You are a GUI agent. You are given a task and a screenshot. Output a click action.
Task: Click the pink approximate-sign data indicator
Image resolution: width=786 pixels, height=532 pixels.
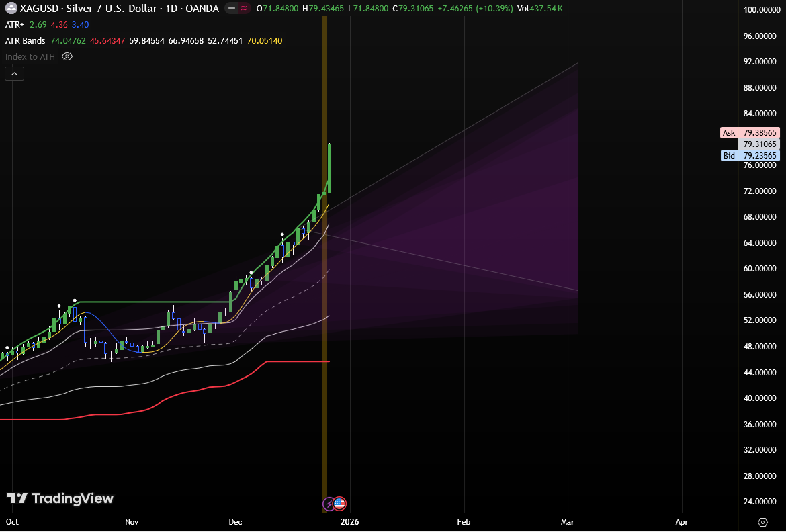tap(244, 9)
